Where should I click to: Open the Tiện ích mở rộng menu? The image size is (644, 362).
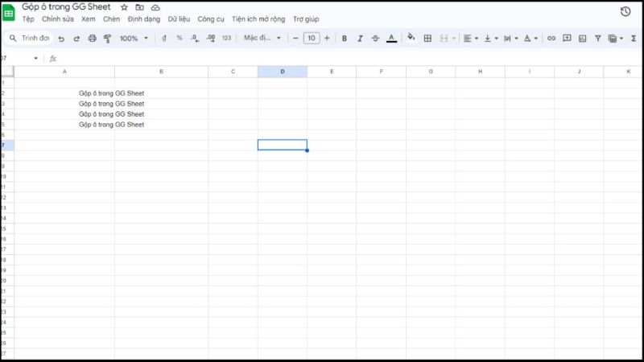258,19
